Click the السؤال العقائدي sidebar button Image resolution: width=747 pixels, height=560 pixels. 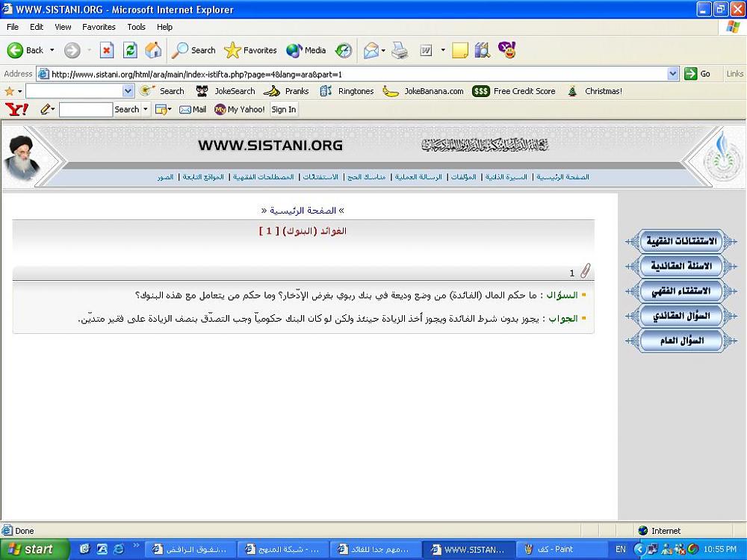(x=681, y=316)
